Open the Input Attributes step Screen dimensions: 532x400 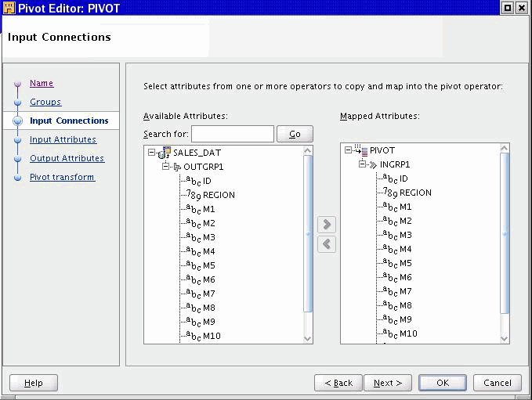(63, 139)
